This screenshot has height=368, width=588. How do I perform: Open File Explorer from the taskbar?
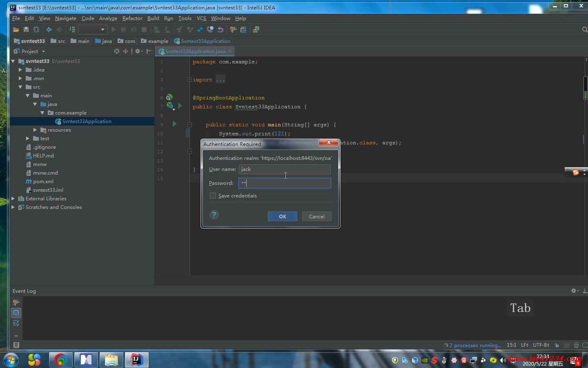(111, 360)
